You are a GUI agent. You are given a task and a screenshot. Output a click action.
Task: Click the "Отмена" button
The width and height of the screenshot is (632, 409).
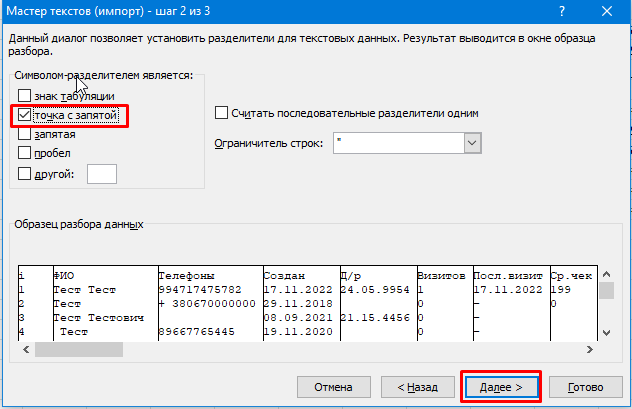(x=334, y=387)
